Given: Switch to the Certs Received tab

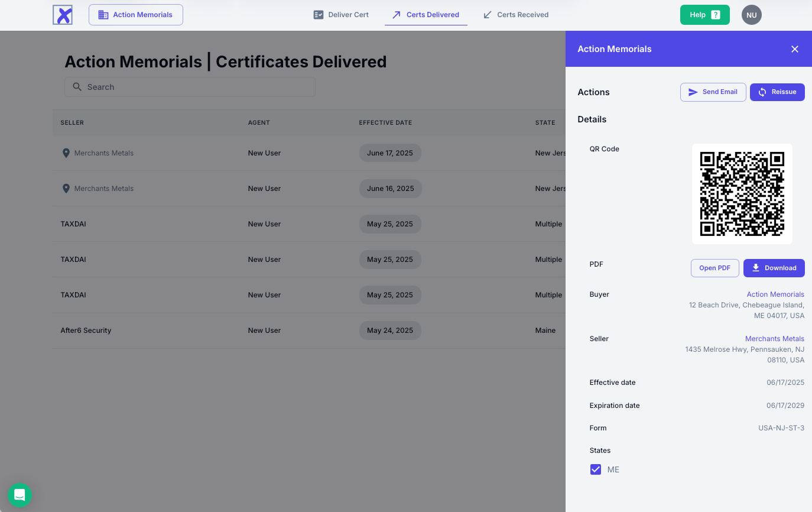Looking at the screenshot, I should [x=516, y=15].
